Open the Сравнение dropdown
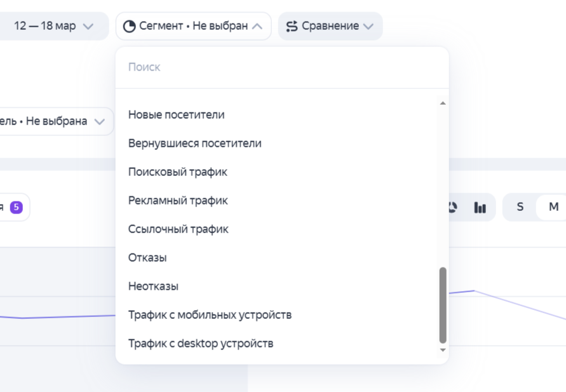This screenshot has height=392, width=566. pos(330,25)
